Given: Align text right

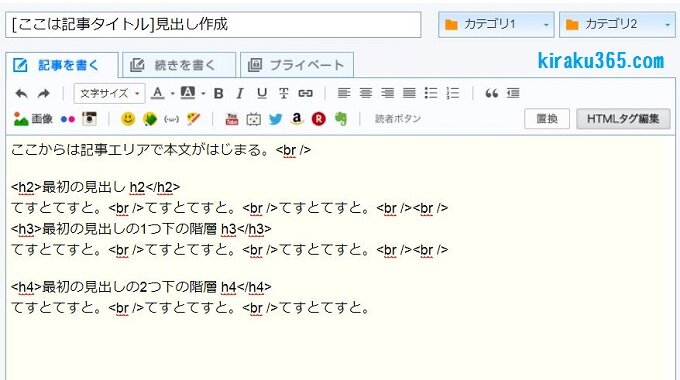Looking at the screenshot, I should tap(387, 93).
